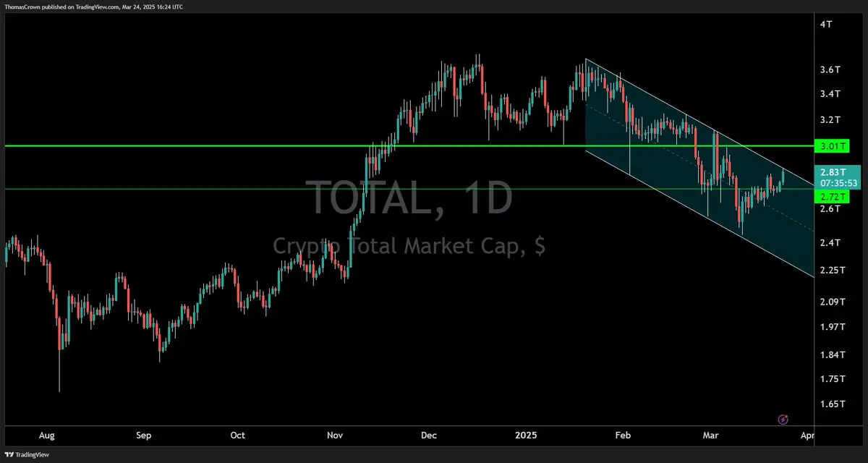868x463 pixels.
Task: Click the 1.97T price axis label
Action: coord(832,327)
